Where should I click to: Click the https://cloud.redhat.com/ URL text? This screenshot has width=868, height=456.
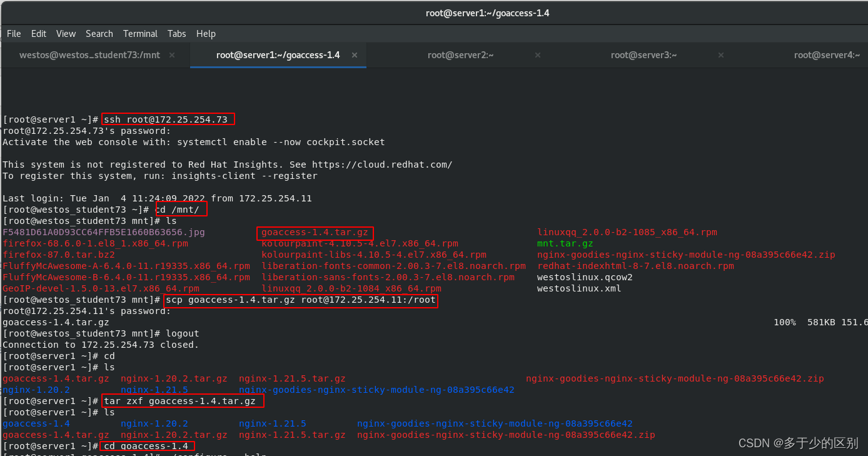(382, 165)
